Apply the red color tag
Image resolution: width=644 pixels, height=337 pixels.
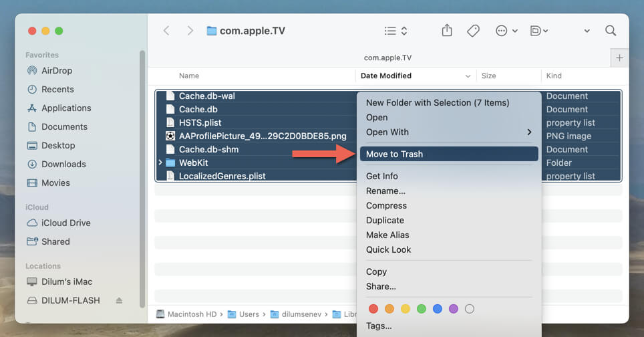click(x=373, y=309)
